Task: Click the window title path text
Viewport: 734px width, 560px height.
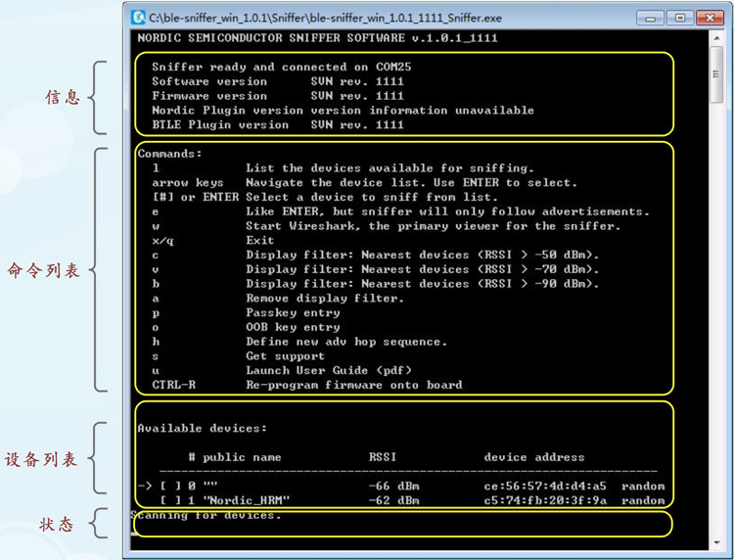Action: click(325, 19)
